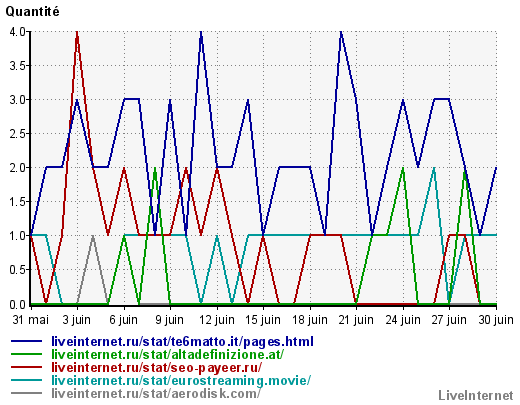Select the 21 juin date label
The height and width of the screenshot is (405, 520).
356,320
